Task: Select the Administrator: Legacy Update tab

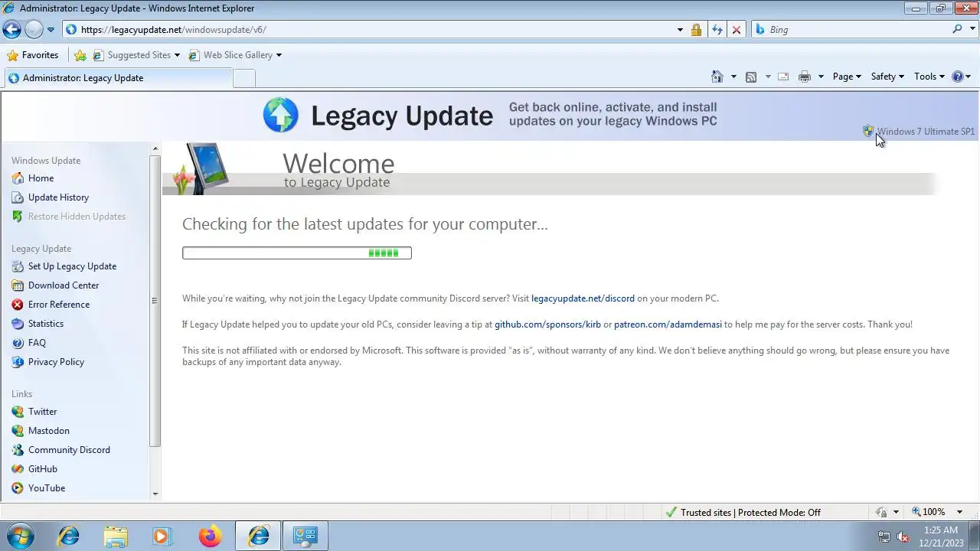Action: click(x=117, y=78)
